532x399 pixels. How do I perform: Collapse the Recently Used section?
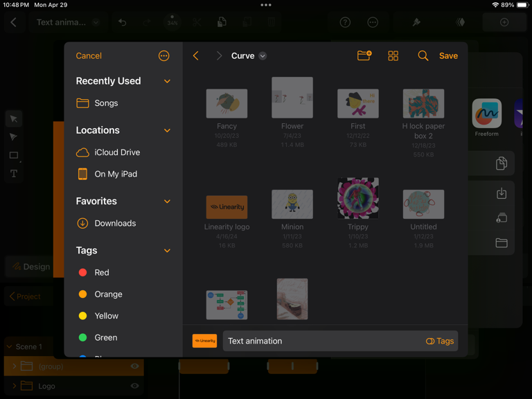167,81
